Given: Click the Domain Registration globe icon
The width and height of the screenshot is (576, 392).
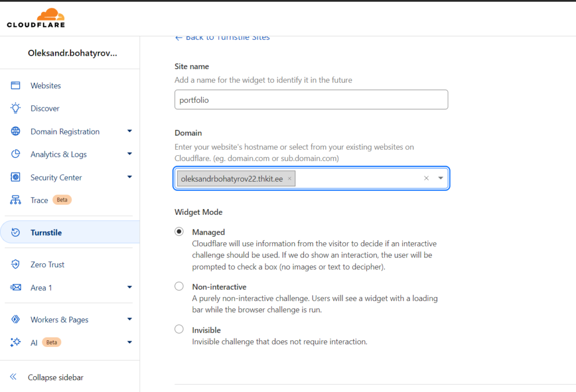Looking at the screenshot, I should point(15,131).
